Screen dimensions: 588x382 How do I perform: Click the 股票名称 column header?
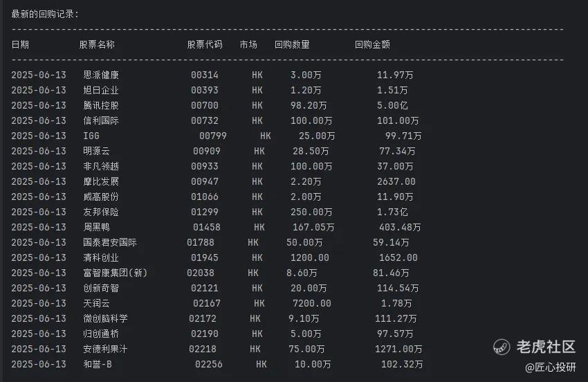coord(97,45)
